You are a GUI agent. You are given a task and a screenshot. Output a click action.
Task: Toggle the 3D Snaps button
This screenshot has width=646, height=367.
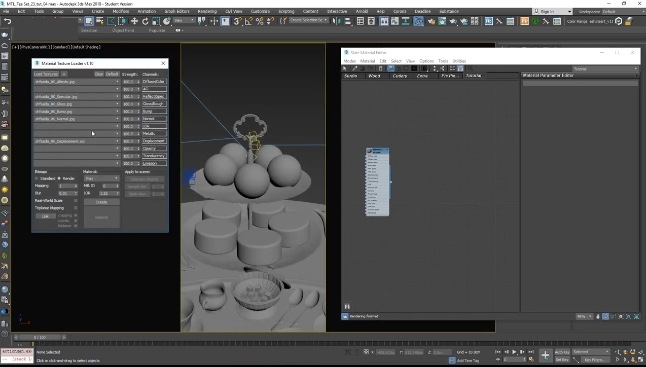tap(237, 21)
